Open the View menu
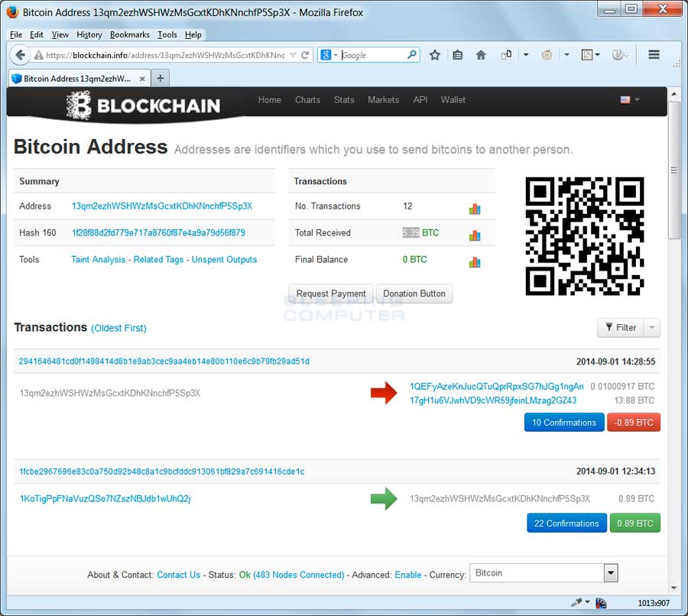This screenshot has width=688, height=616. pos(60,34)
